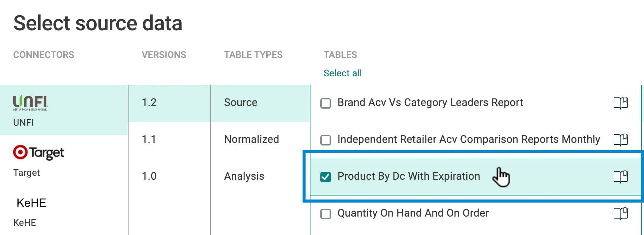
Task: Check Independent Retailer Acv Comparison Reports Monthly
Action: click(x=325, y=140)
